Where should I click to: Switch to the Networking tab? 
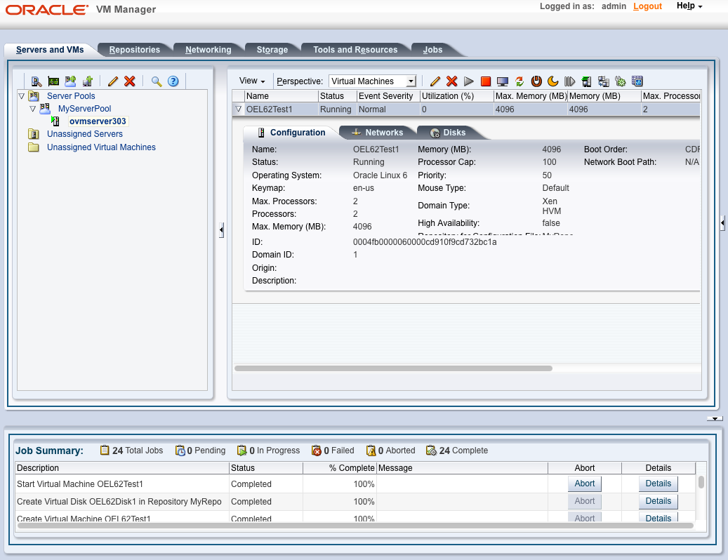click(x=208, y=50)
